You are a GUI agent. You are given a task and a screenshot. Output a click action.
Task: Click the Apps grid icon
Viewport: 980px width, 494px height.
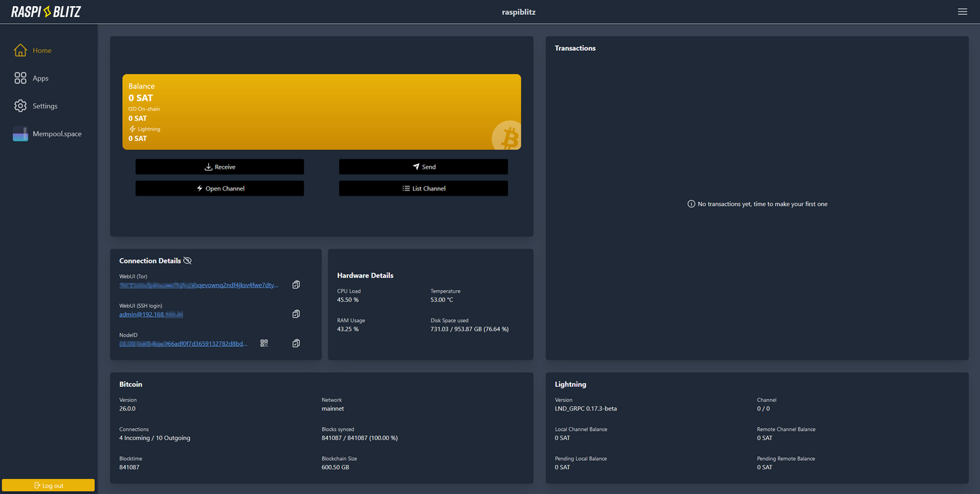tap(20, 79)
